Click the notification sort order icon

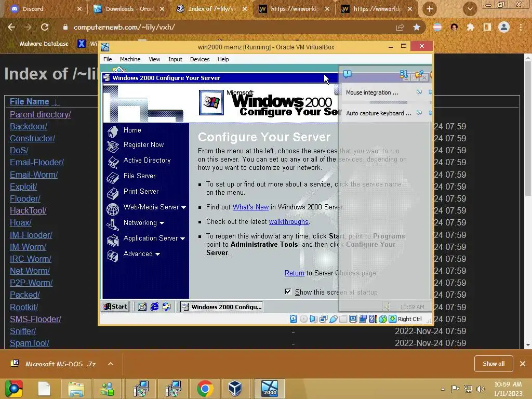[403, 74]
